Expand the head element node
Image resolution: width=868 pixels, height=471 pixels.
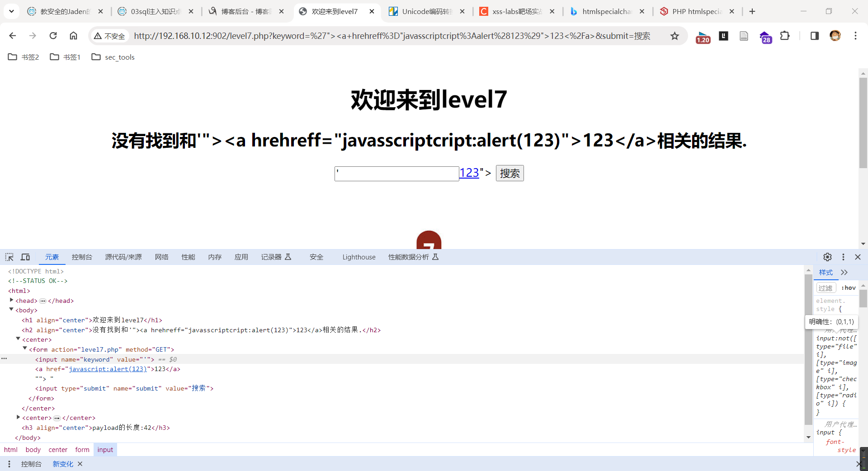coord(11,300)
